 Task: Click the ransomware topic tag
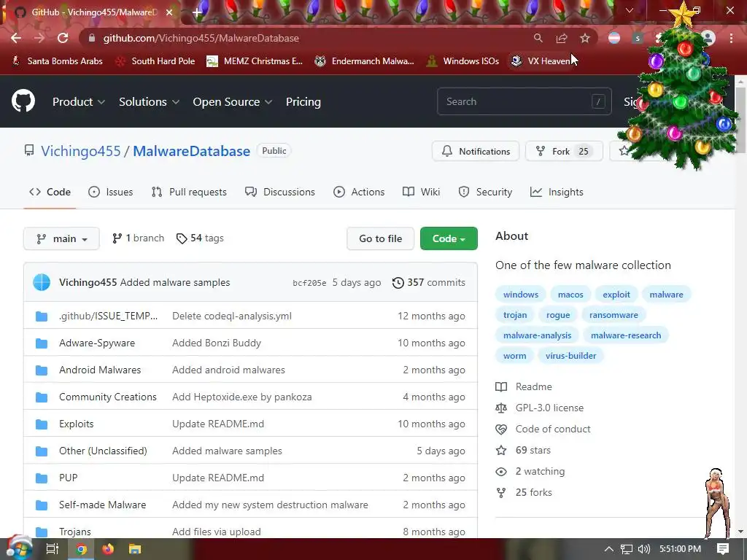(x=614, y=315)
